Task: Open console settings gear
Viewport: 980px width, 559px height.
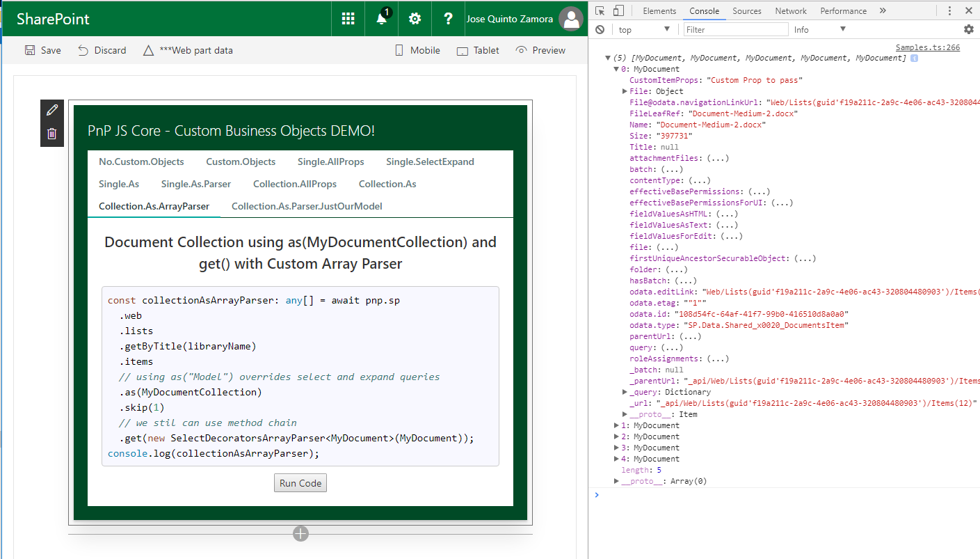Action: click(x=969, y=29)
